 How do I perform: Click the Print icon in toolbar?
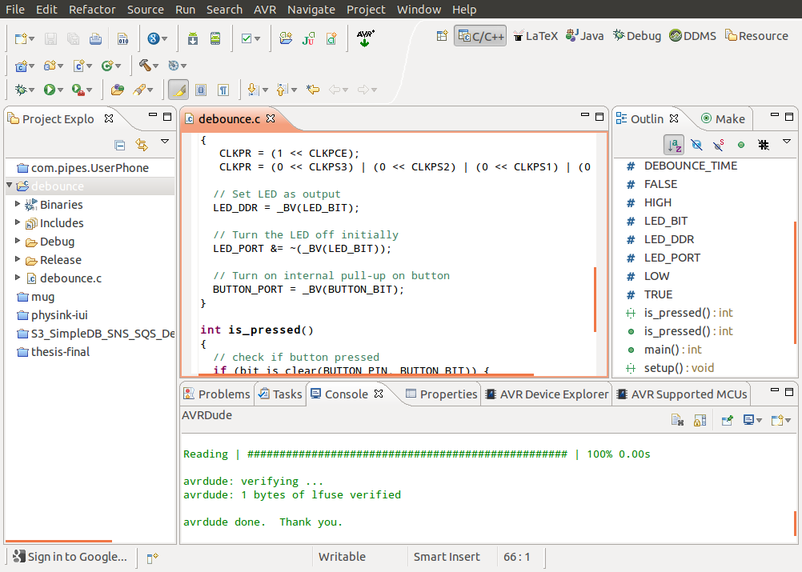tap(95, 39)
